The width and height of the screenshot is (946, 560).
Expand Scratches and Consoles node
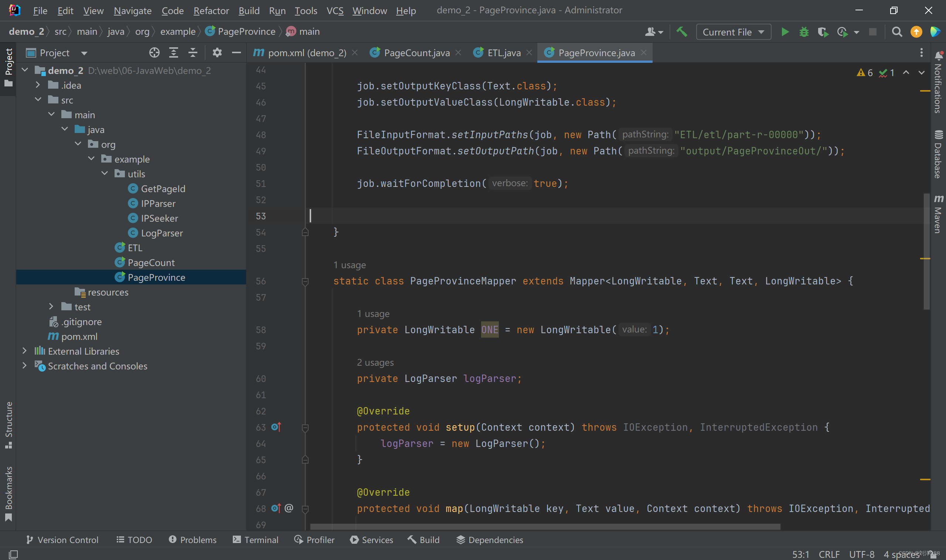point(24,366)
